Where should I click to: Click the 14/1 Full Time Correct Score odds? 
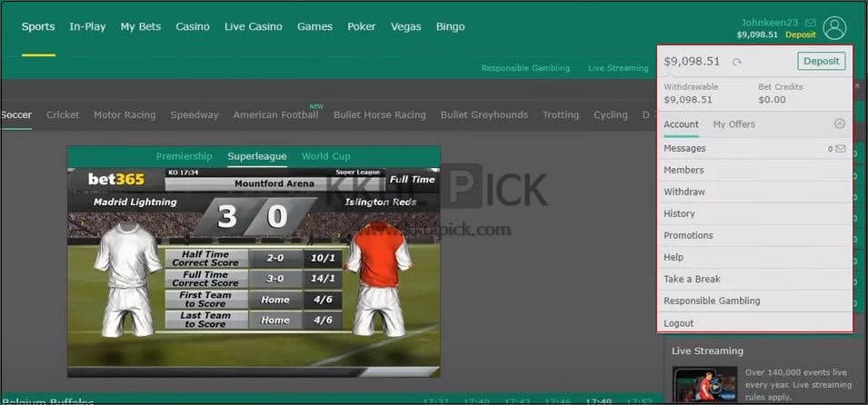[x=323, y=279]
